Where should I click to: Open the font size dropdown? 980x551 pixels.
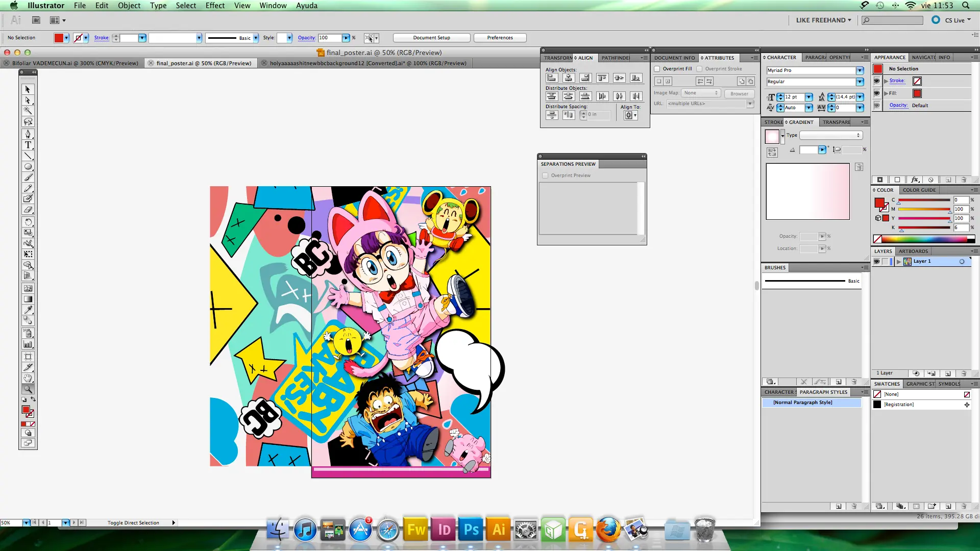click(809, 97)
